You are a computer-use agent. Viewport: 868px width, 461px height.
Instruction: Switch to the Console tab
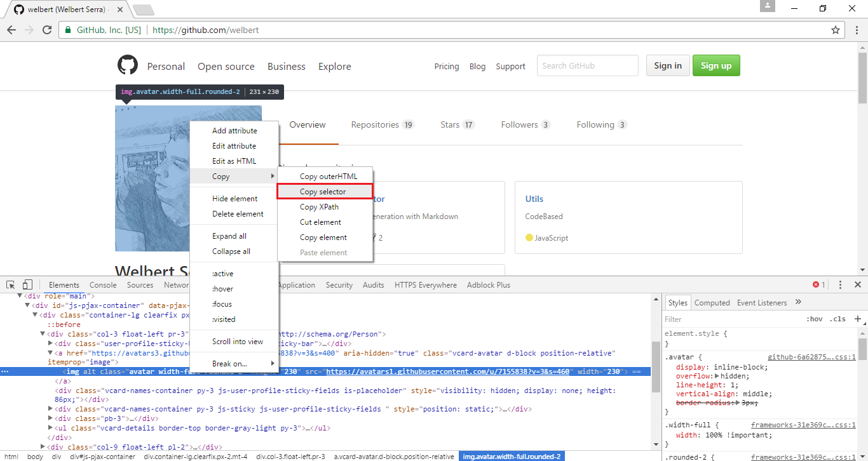tap(103, 285)
